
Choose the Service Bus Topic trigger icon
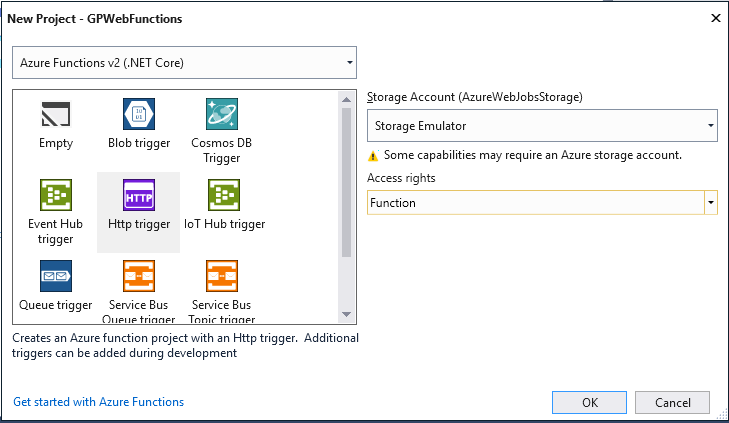pyautogui.click(x=222, y=276)
